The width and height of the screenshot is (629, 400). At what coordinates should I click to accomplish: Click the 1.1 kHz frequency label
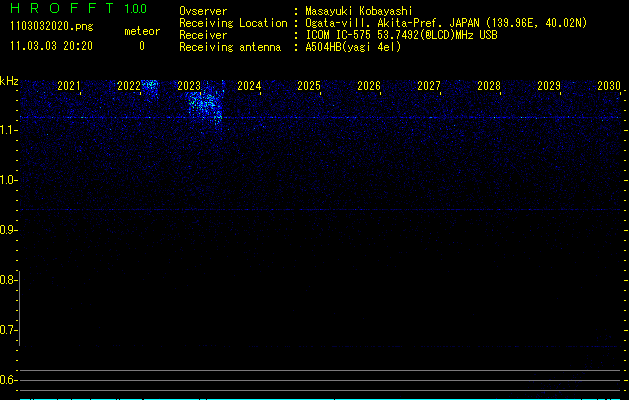coord(8,130)
